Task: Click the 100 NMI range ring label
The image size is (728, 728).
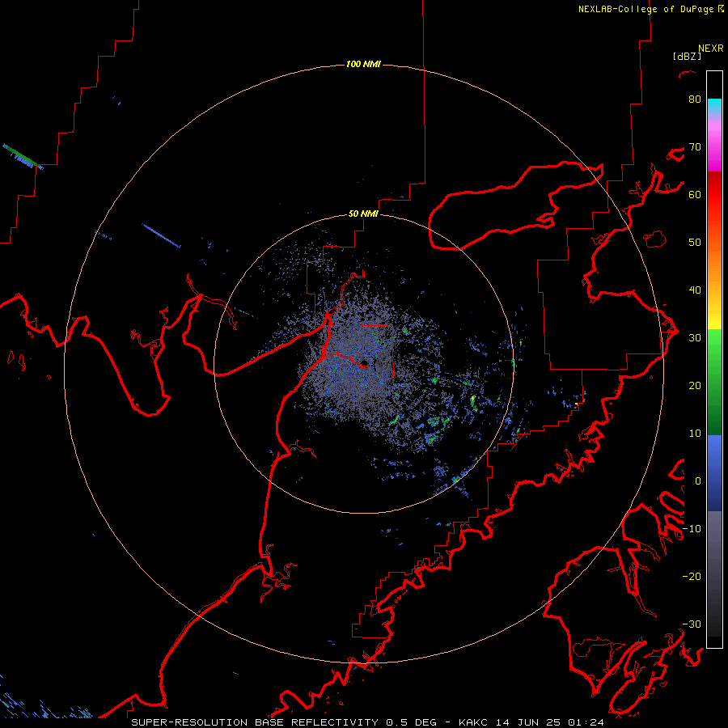Action: coord(363,64)
